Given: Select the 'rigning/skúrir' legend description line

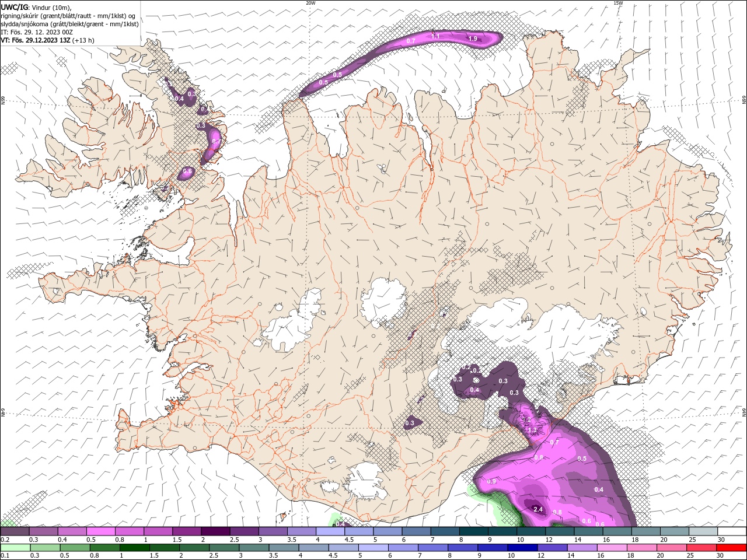Looking at the screenshot, I should point(69,16).
